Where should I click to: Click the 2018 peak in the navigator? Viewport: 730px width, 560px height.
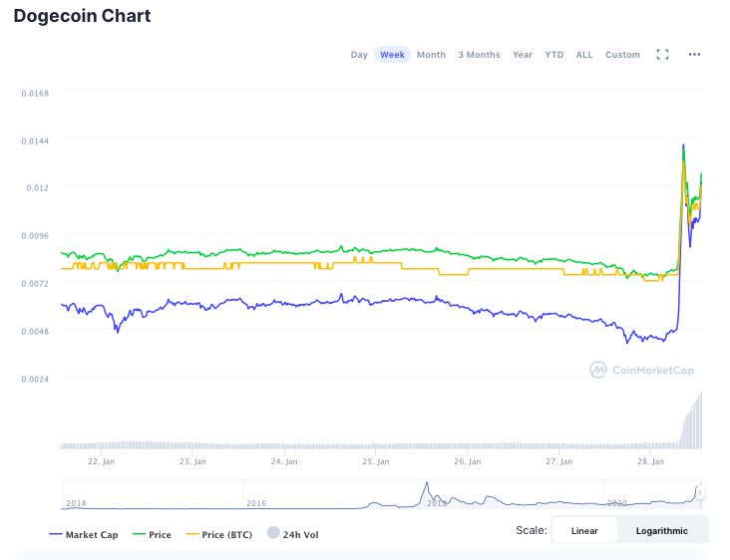tap(427, 484)
